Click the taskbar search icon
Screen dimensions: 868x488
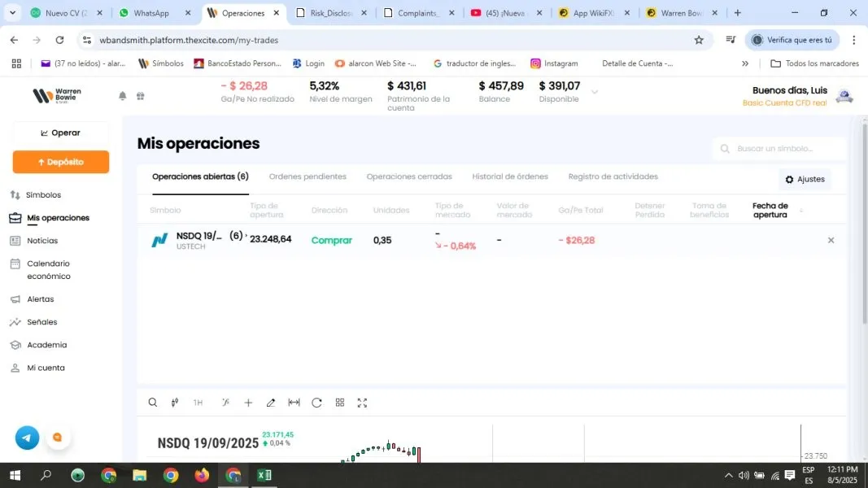[x=46, y=475]
